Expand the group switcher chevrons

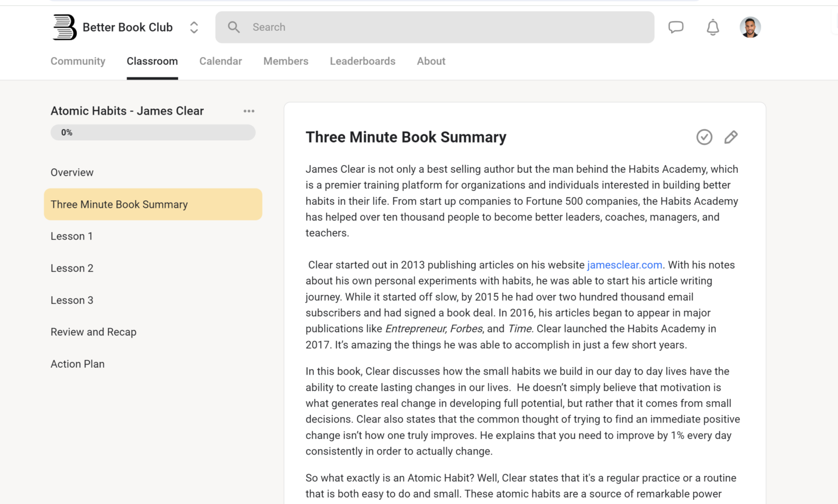click(x=194, y=27)
